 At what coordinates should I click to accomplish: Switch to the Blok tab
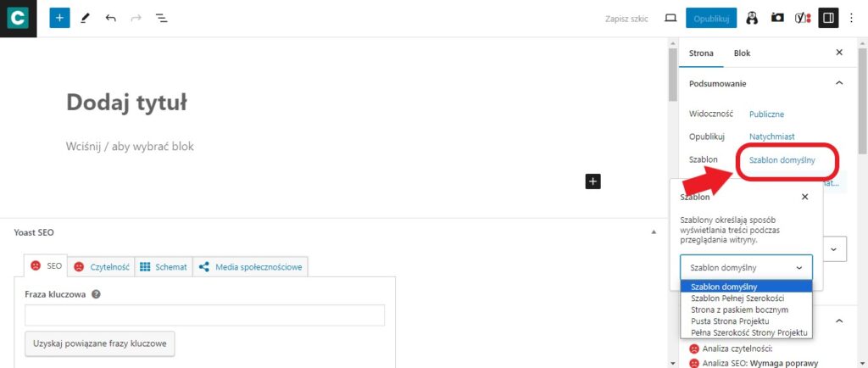click(x=742, y=53)
